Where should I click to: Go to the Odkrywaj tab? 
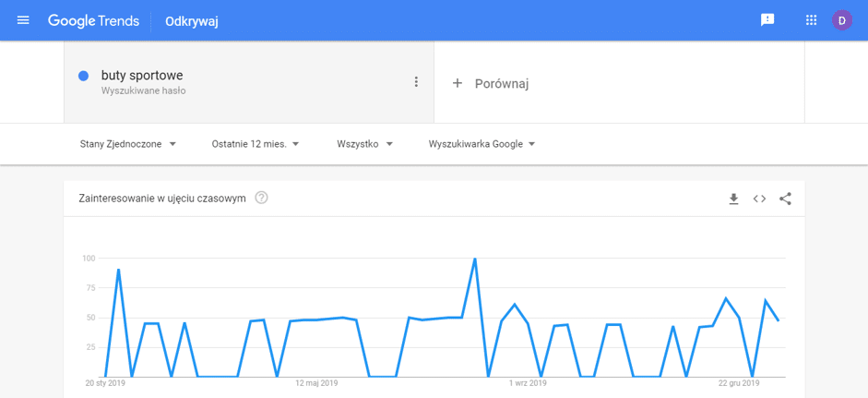pos(191,20)
